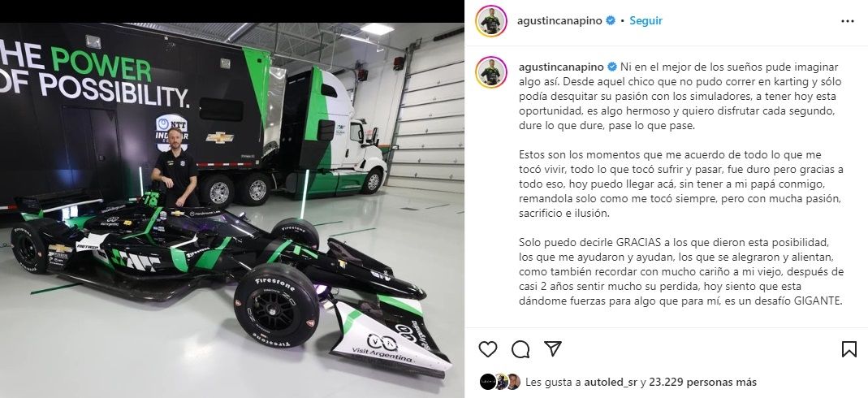Screen dimensions: 868x398
Task: Open the header profile picture avatar
Action: click(490, 21)
